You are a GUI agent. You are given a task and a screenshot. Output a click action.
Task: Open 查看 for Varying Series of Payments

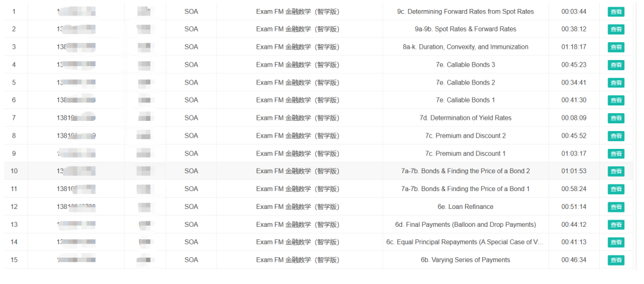point(616,260)
